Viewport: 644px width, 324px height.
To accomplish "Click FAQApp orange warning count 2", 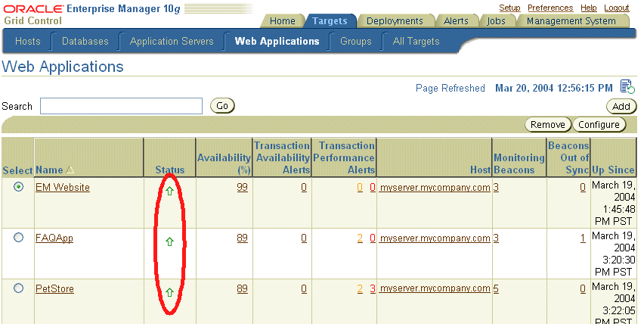I will (360, 238).
